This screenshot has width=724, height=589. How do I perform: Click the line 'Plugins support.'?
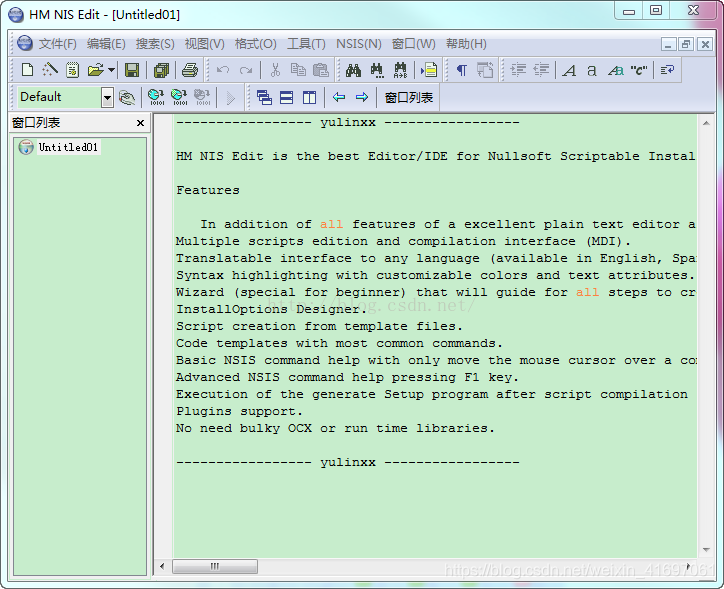(239, 411)
